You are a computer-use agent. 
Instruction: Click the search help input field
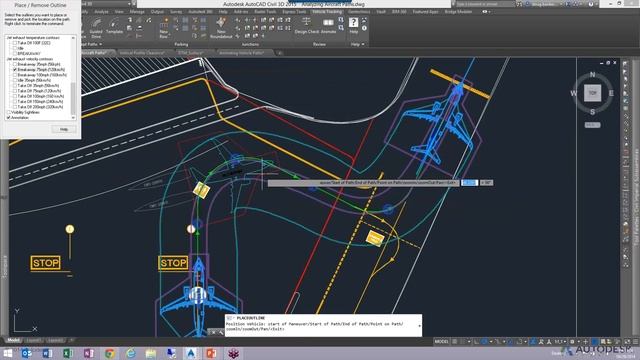tap(484, 4)
